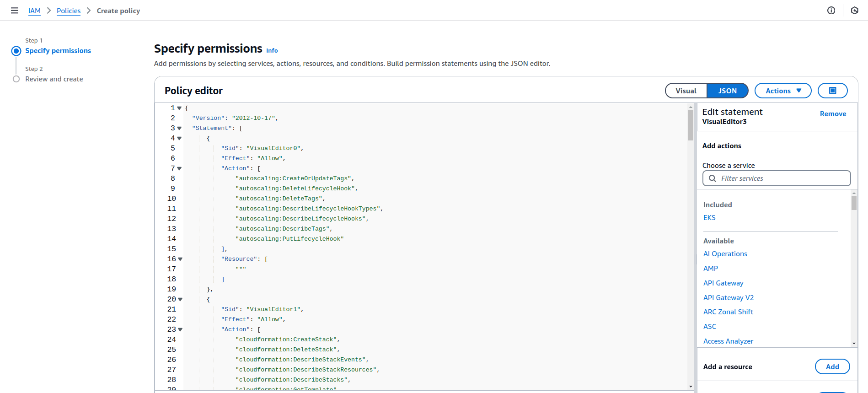This screenshot has width=868, height=393.
Task: Click the search icon in Filter services
Action: [x=712, y=178]
